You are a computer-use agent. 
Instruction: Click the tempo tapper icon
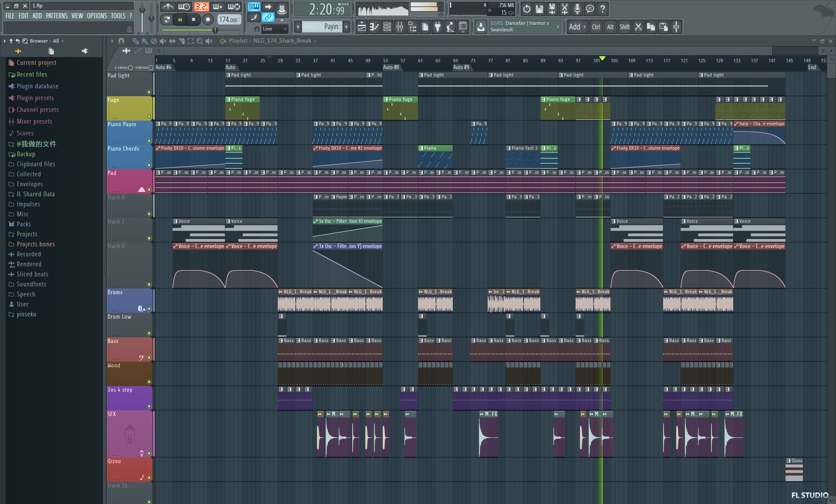coord(450,27)
